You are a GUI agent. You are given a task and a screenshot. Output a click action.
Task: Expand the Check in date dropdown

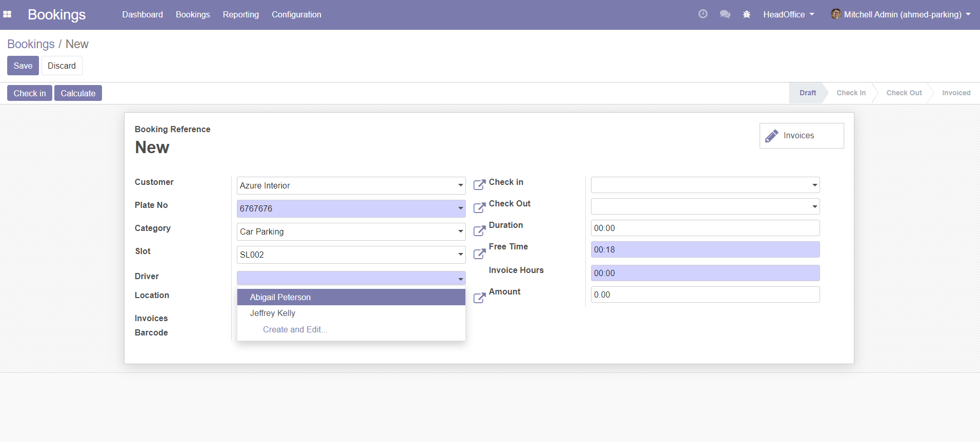tap(814, 185)
